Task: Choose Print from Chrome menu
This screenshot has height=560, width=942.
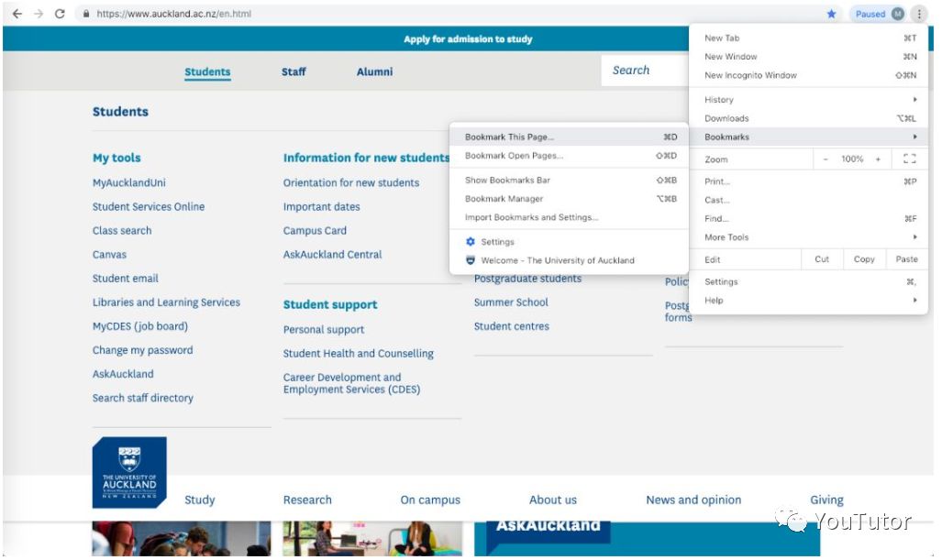Action: (x=809, y=181)
